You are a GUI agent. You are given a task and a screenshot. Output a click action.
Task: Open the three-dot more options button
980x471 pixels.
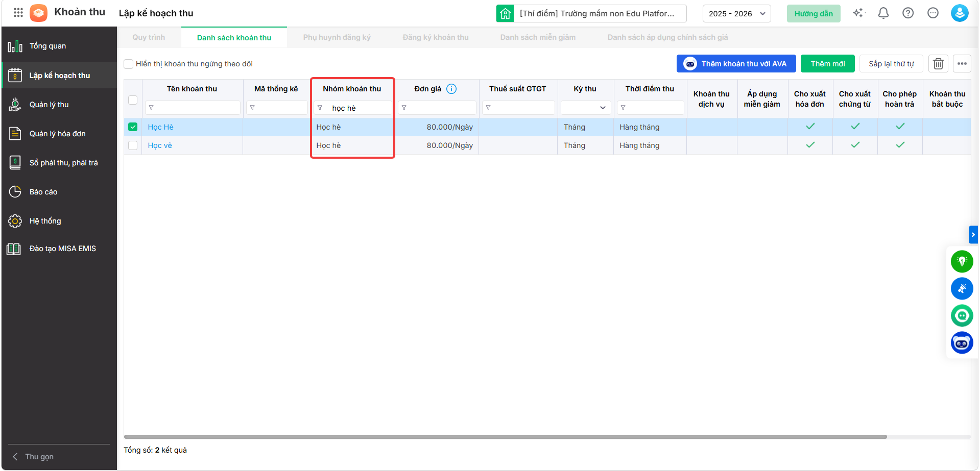pyautogui.click(x=962, y=64)
